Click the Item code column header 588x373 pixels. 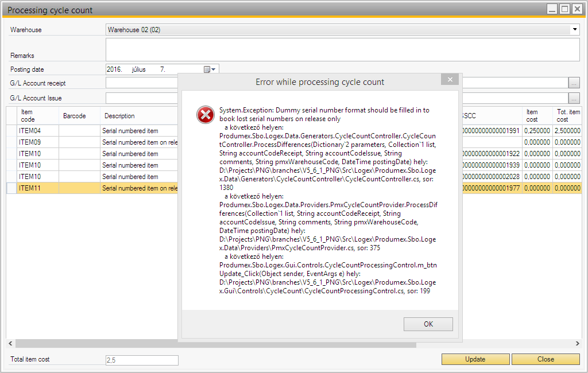37,115
